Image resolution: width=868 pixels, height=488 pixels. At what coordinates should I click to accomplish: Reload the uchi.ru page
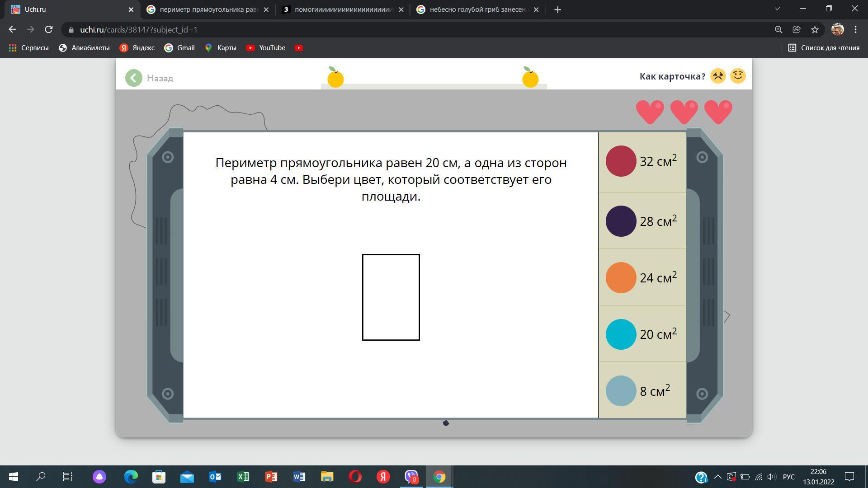[x=49, y=30]
